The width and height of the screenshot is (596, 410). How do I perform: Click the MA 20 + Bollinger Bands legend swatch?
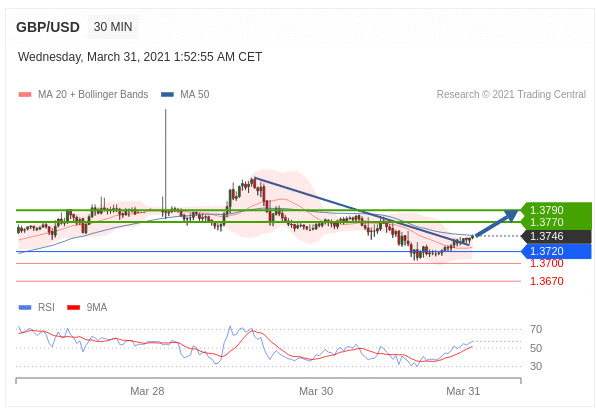pyautogui.click(x=25, y=95)
